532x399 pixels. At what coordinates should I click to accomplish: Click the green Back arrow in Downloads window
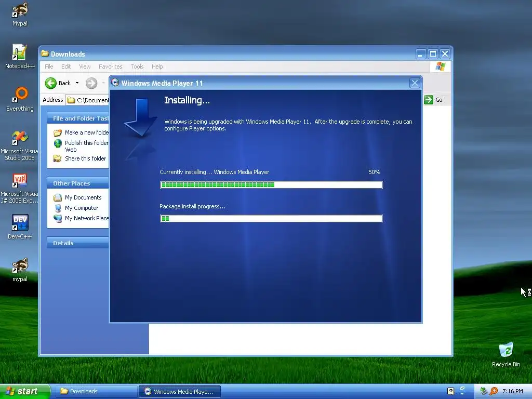coord(51,83)
